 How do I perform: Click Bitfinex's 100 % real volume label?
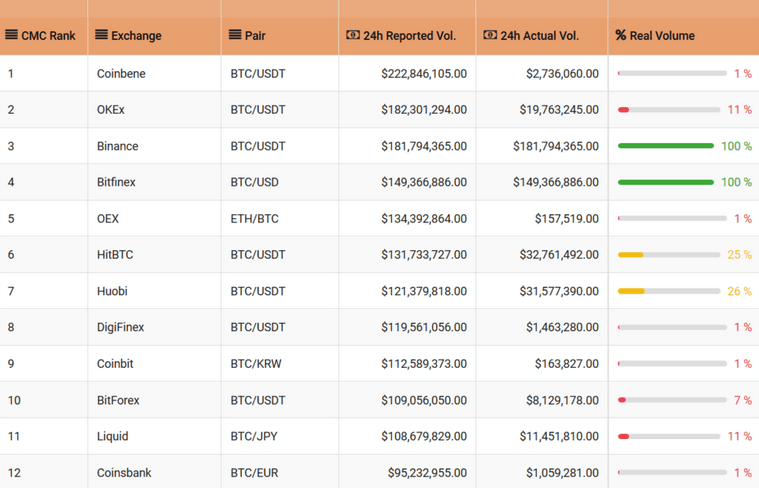736,182
